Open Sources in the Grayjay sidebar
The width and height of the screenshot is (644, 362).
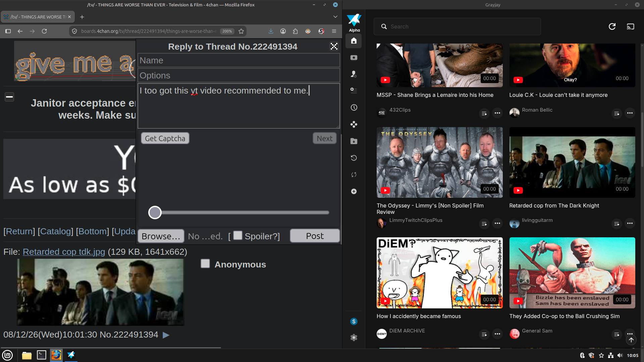[x=354, y=124]
